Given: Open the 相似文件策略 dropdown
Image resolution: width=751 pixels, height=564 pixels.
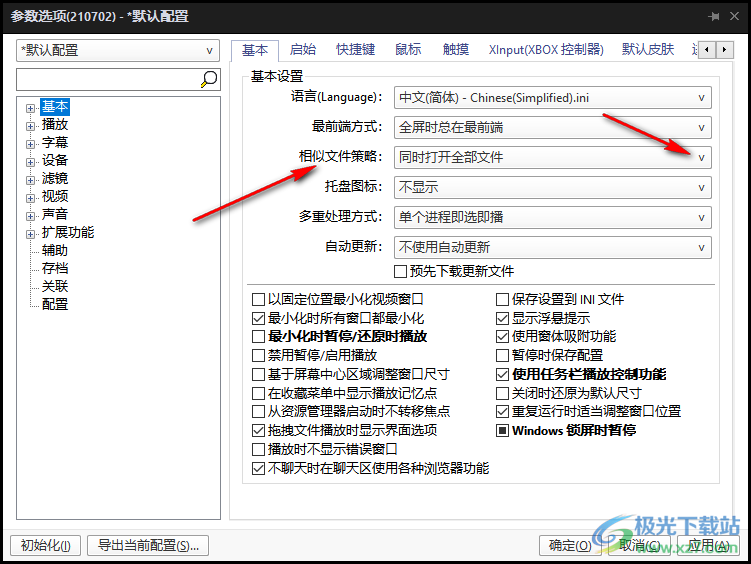Looking at the screenshot, I should [552, 158].
